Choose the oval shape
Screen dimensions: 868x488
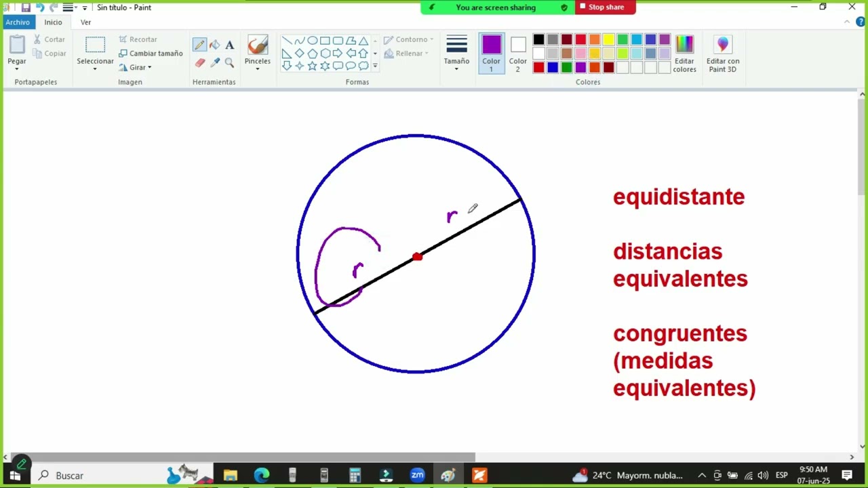click(x=312, y=41)
